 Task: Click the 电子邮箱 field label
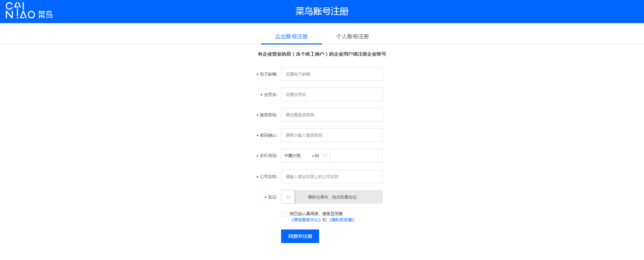pos(268,74)
